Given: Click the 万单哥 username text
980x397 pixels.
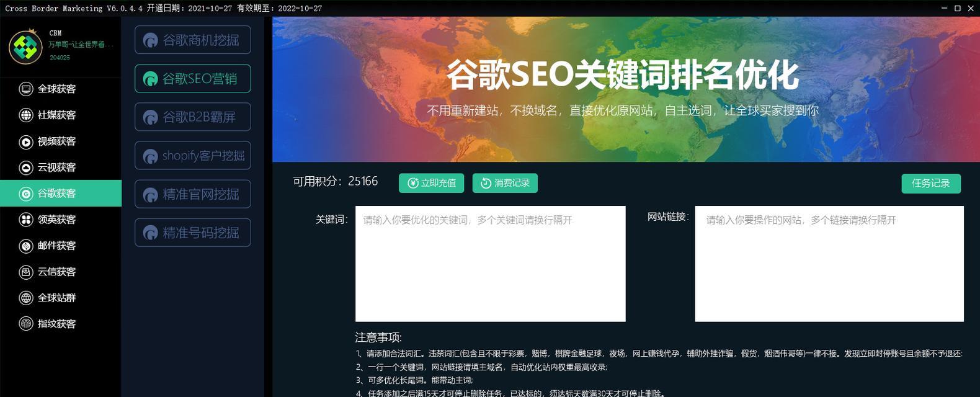Looking at the screenshot, I should click(x=81, y=45).
